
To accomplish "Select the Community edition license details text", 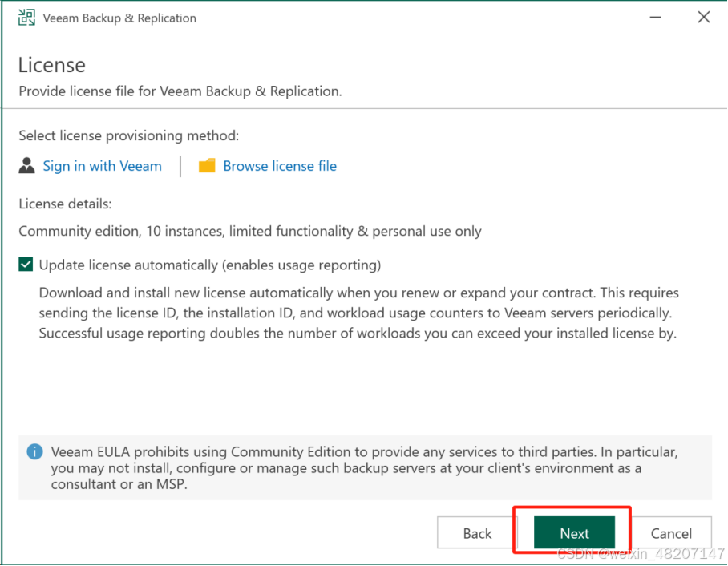I will click(x=250, y=231).
